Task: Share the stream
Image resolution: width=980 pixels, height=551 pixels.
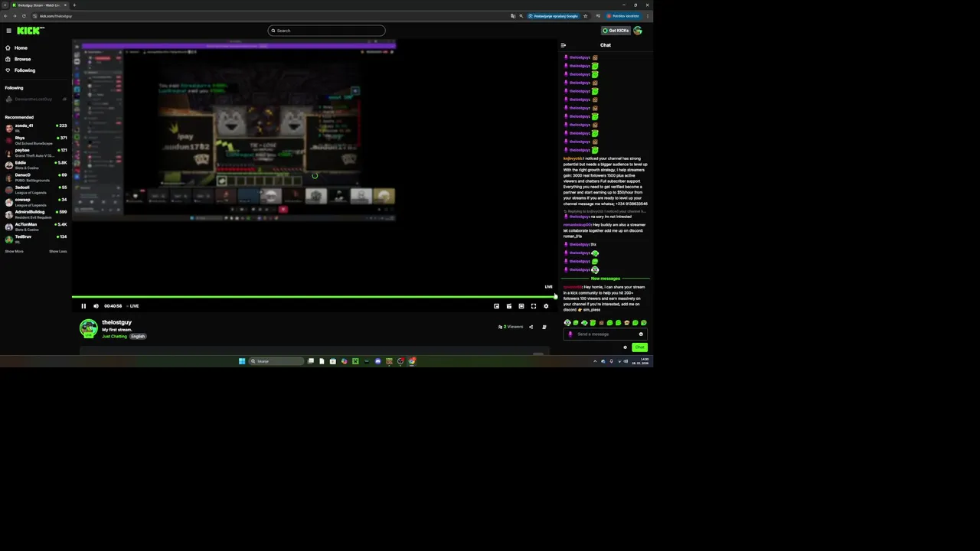Action: pos(531,327)
